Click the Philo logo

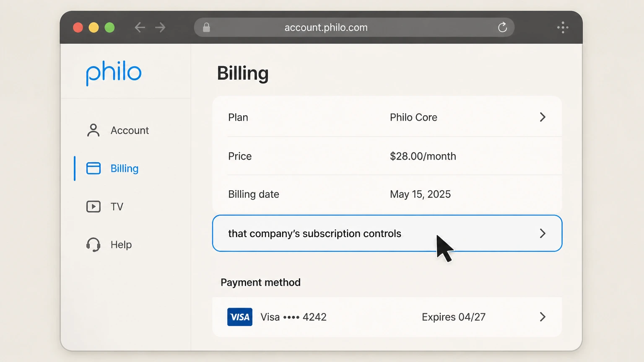(114, 73)
